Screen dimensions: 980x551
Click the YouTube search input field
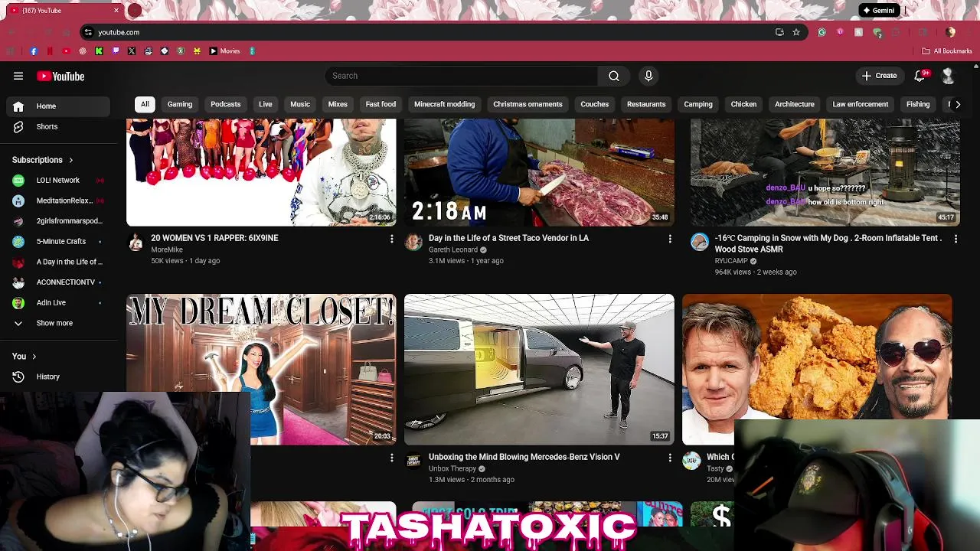(462, 76)
